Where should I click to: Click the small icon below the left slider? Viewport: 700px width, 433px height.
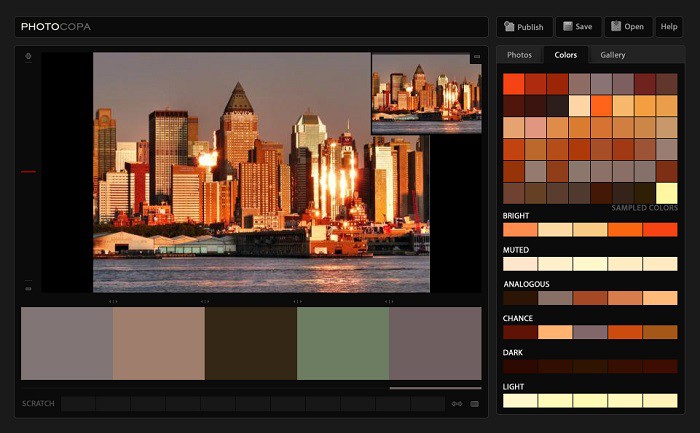[28, 288]
